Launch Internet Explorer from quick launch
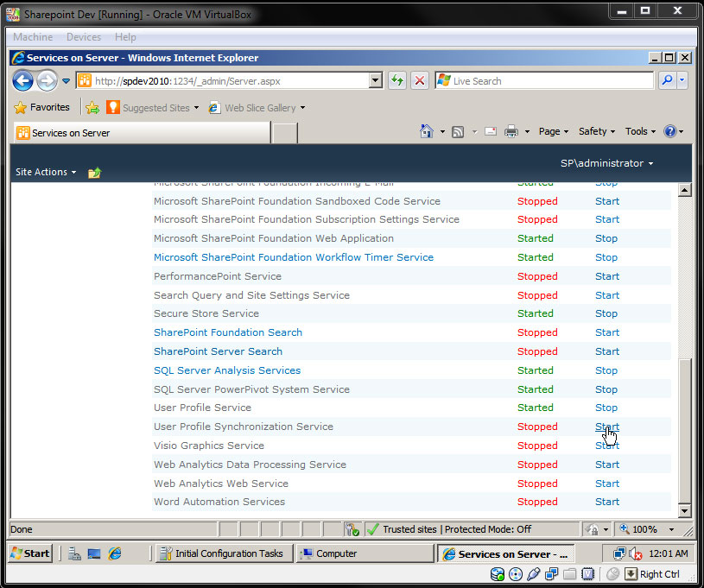 point(115,553)
